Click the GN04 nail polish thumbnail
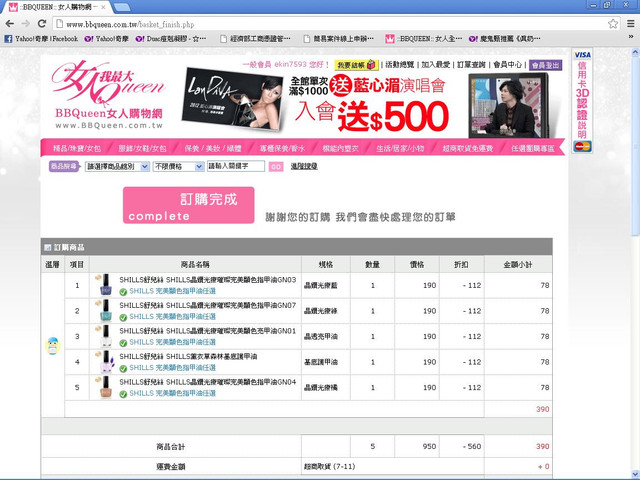The image size is (640, 480). (x=105, y=387)
